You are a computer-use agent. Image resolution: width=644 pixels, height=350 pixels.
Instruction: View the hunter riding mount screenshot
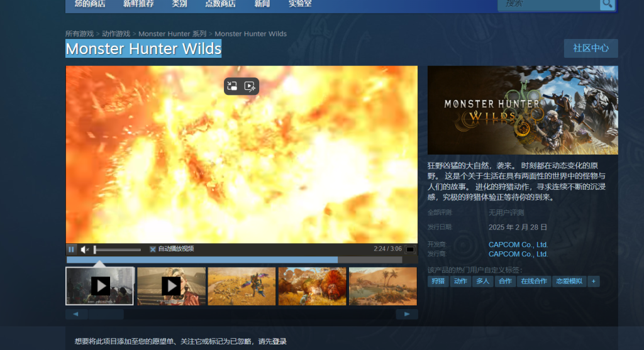241,286
